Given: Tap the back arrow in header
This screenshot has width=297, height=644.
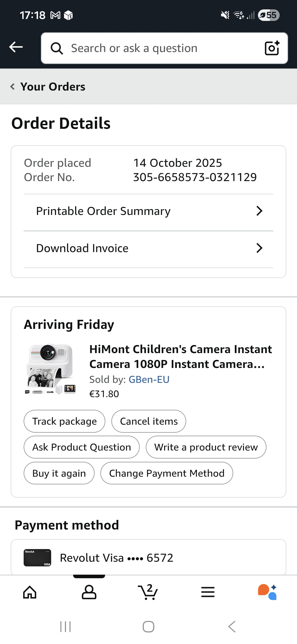Looking at the screenshot, I should 16,47.
